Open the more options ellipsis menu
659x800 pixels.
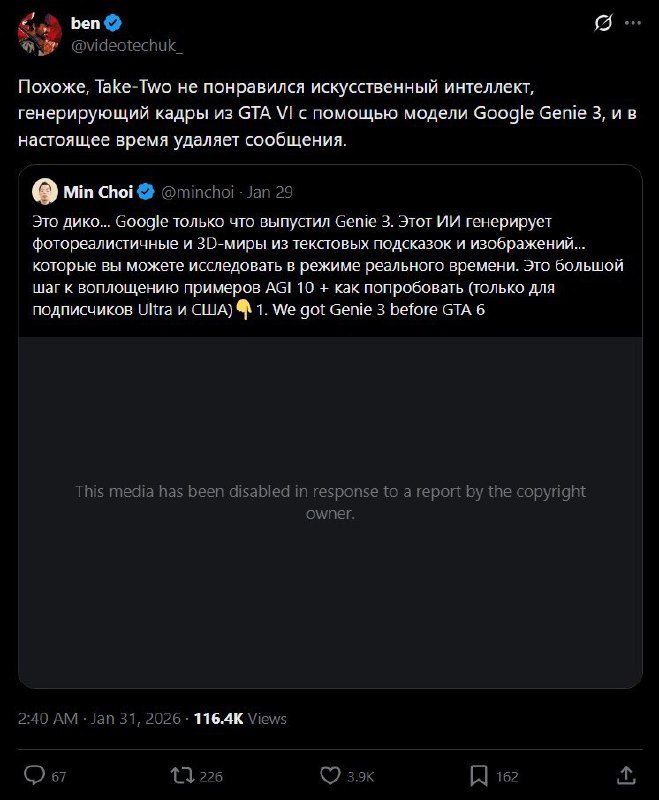point(633,23)
